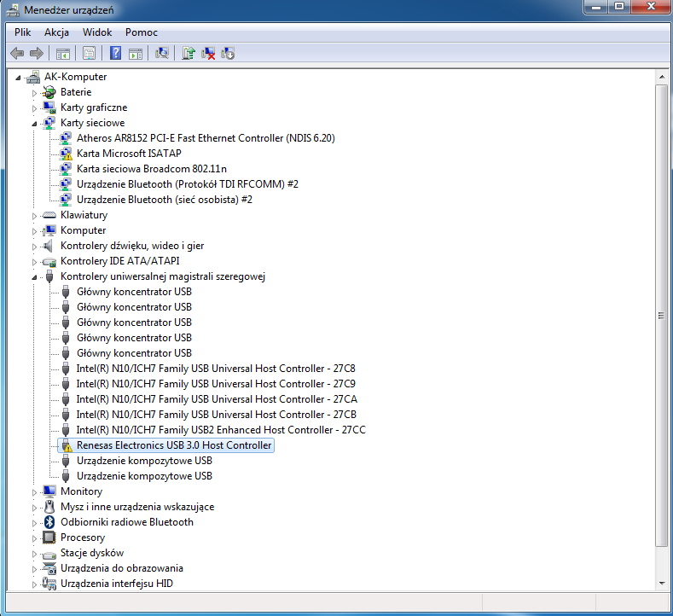
Task: Expand Odbiorniki radiowe Bluetooth category
Action: 34,523
